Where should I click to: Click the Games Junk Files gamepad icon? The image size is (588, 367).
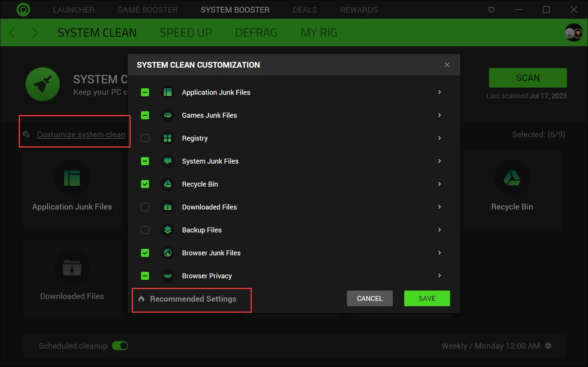pos(168,115)
